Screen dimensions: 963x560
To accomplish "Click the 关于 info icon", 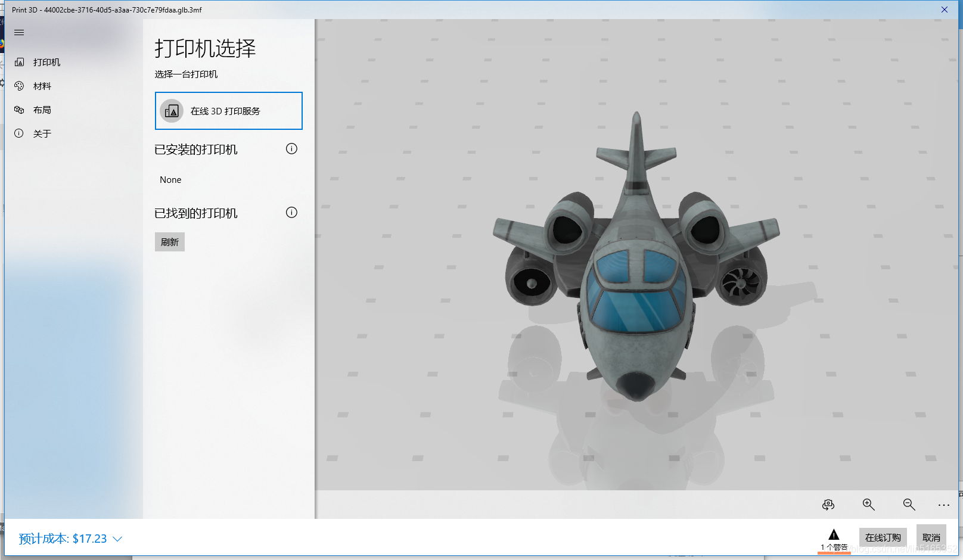I will (19, 133).
